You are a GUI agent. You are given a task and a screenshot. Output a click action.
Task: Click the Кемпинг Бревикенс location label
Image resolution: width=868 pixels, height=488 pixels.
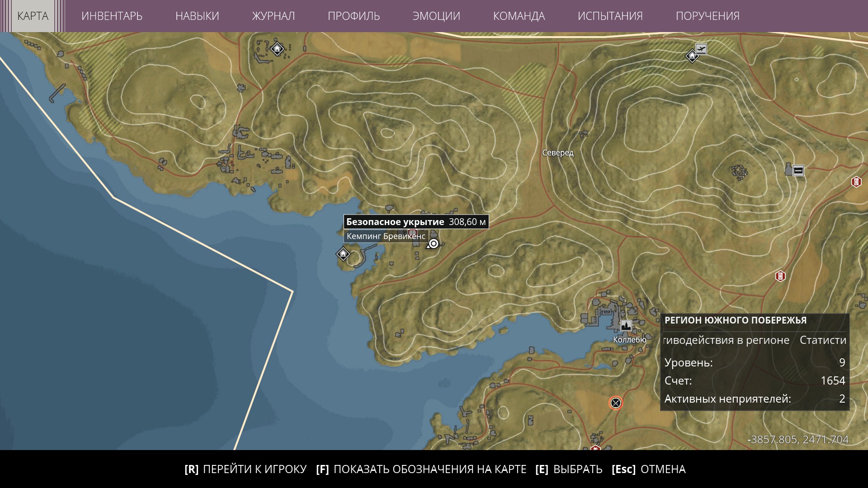(386, 236)
